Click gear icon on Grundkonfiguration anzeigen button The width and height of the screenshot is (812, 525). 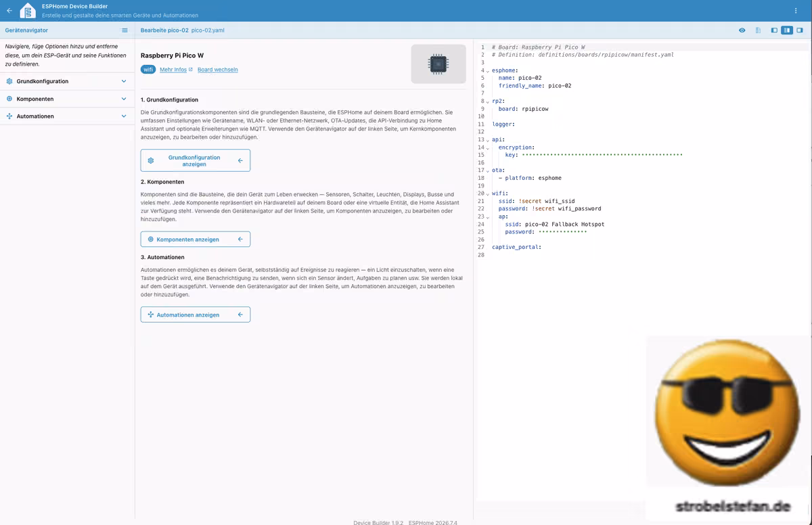pyautogui.click(x=151, y=160)
